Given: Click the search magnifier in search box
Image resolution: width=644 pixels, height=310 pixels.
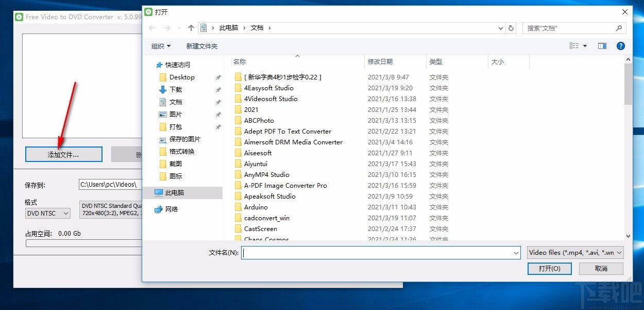Looking at the screenshot, I should pos(618,28).
